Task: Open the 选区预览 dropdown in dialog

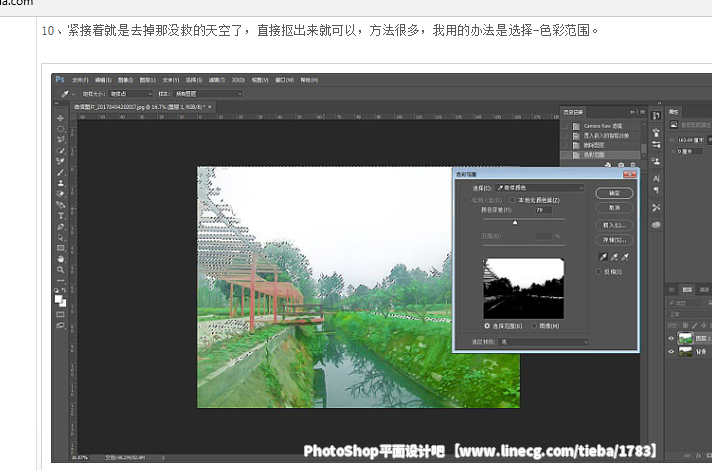Action: pos(544,342)
